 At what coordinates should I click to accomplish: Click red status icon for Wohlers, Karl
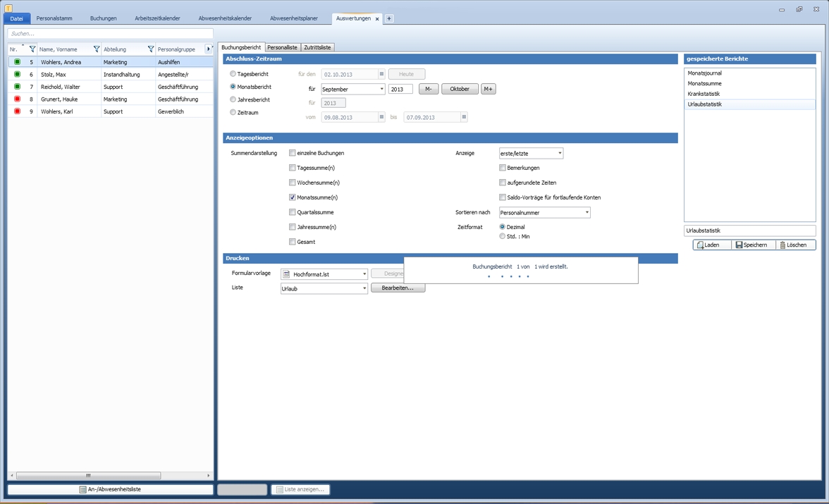tap(17, 111)
